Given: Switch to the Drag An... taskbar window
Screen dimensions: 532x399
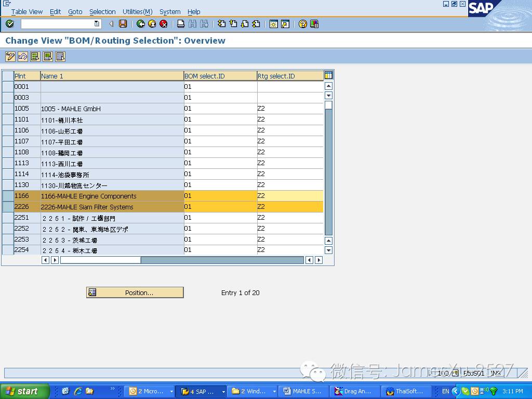Looking at the screenshot, I should point(354,391).
